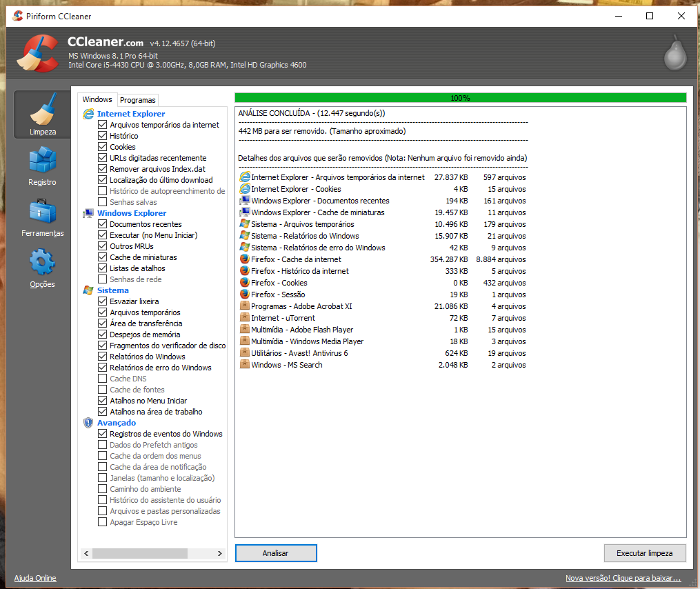Click icon beside Internet Explorer - Cookies result
This screenshot has height=589, width=700.
pyautogui.click(x=245, y=189)
